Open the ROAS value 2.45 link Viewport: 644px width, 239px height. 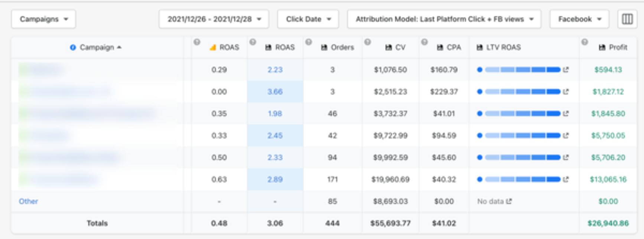pos(275,135)
